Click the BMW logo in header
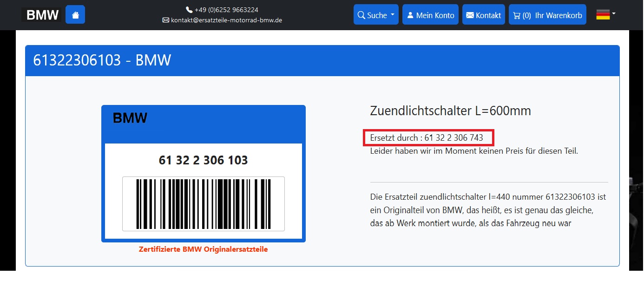The width and height of the screenshot is (644, 300). pyautogui.click(x=41, y=15)
